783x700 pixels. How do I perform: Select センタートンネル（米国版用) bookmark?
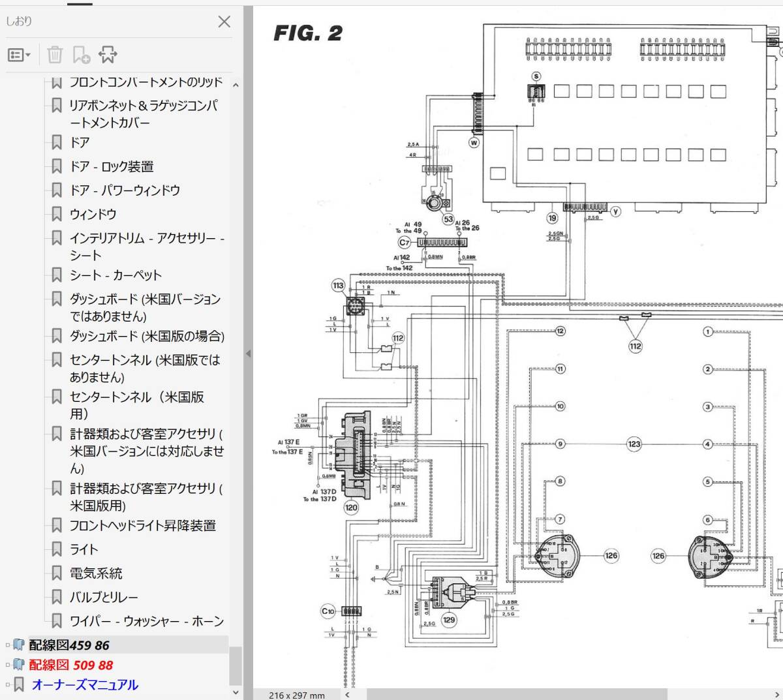(x=137, y=405)
